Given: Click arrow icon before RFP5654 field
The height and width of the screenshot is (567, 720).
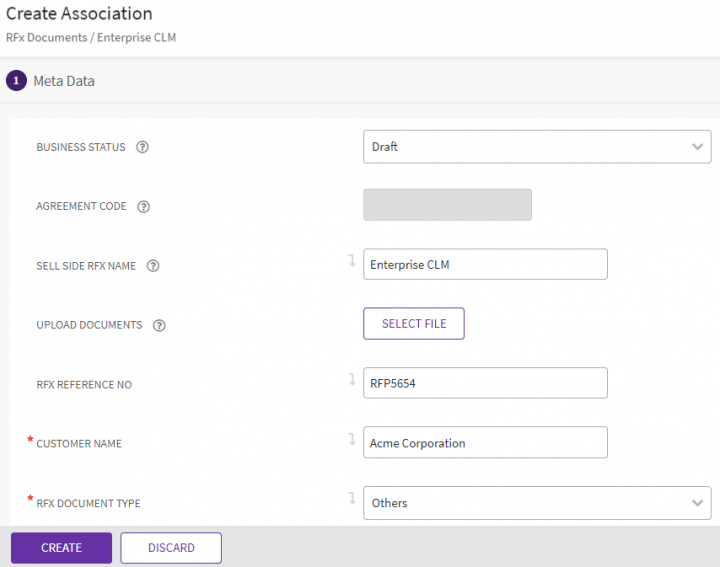Looking at the screenshot, I should (x=351, y=380).
